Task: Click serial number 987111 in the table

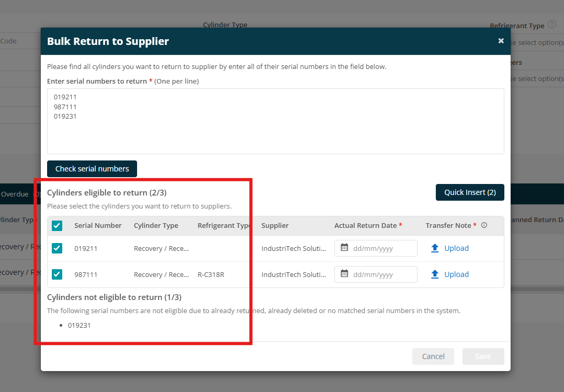Action: pos(86,275)
